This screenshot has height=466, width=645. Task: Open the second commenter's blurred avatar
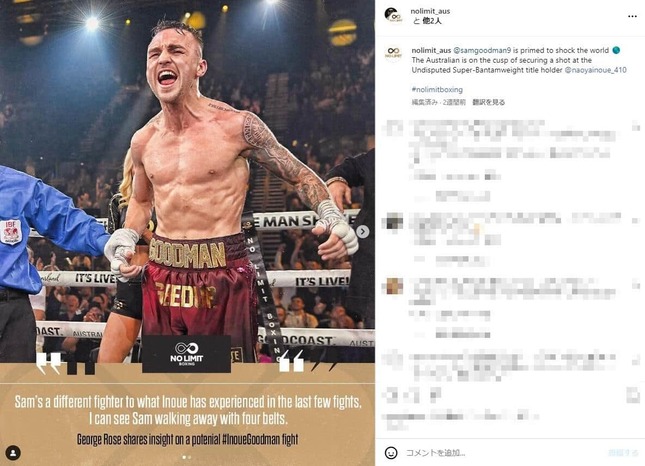(x=392, y=222)
